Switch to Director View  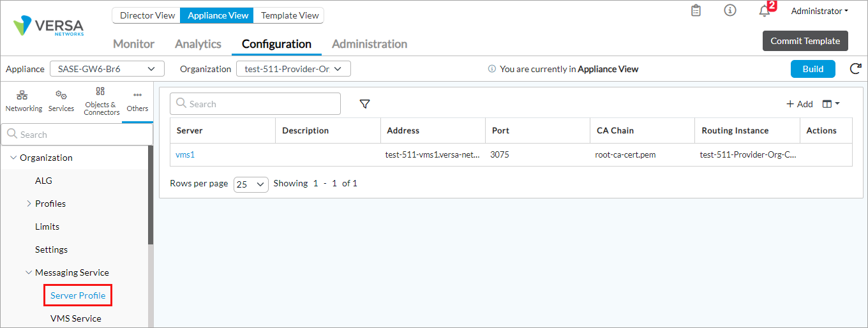[147, 15]
